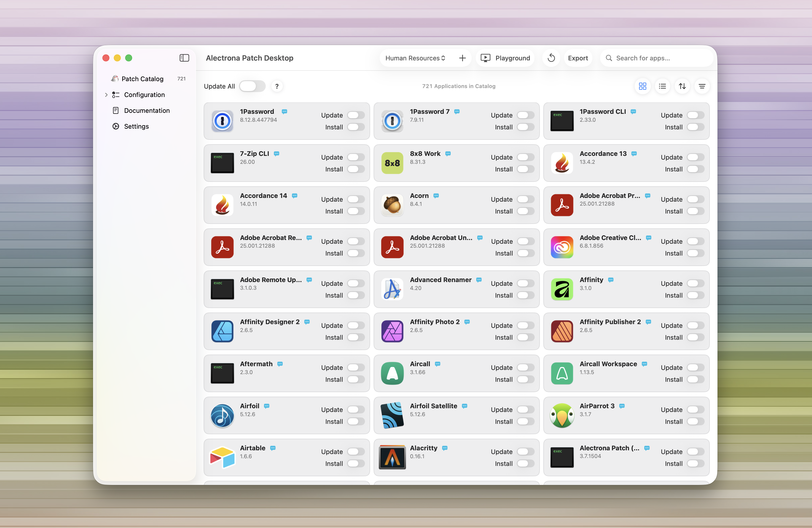Open Patch Catalog in sidebar

(146, 79)
